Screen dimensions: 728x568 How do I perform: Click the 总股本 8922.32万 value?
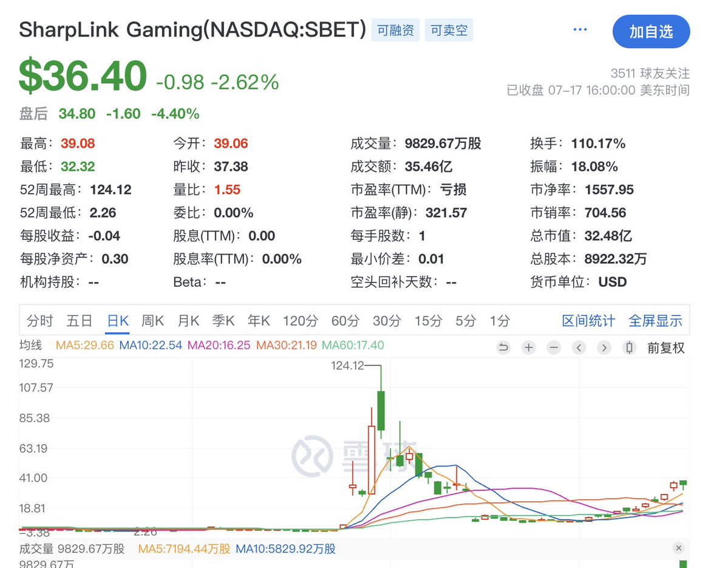click(615, 259)
